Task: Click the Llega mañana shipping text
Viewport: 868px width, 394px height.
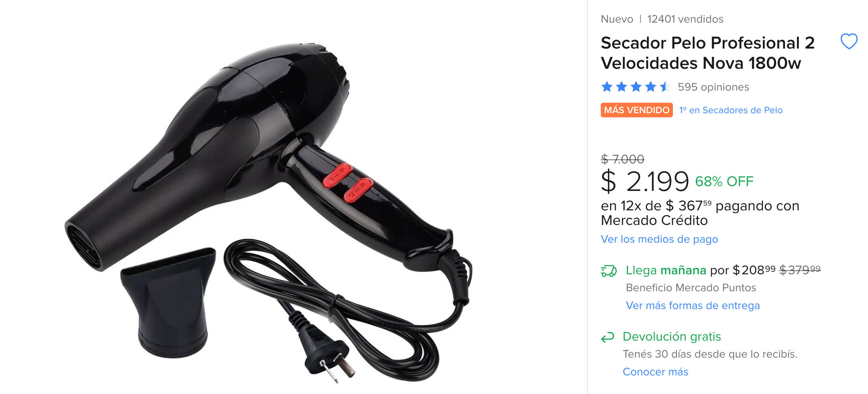Action: click(666, 270)
